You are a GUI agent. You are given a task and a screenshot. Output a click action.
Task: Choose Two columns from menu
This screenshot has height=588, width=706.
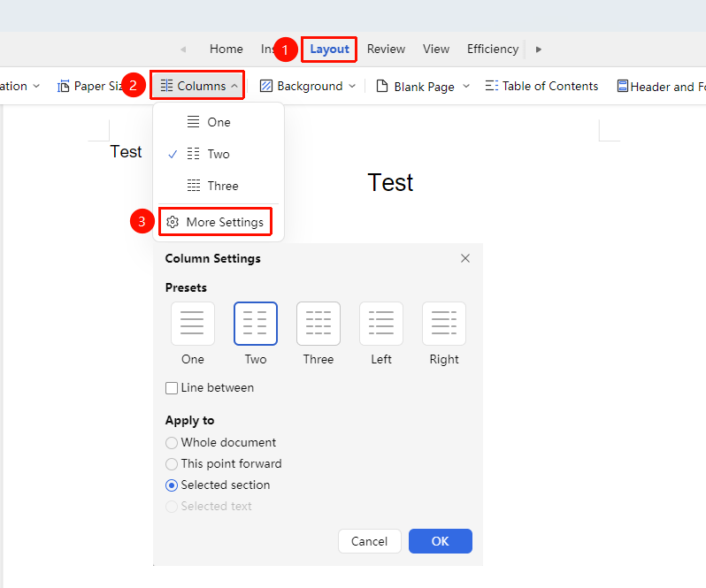click(x=219, y=154)
